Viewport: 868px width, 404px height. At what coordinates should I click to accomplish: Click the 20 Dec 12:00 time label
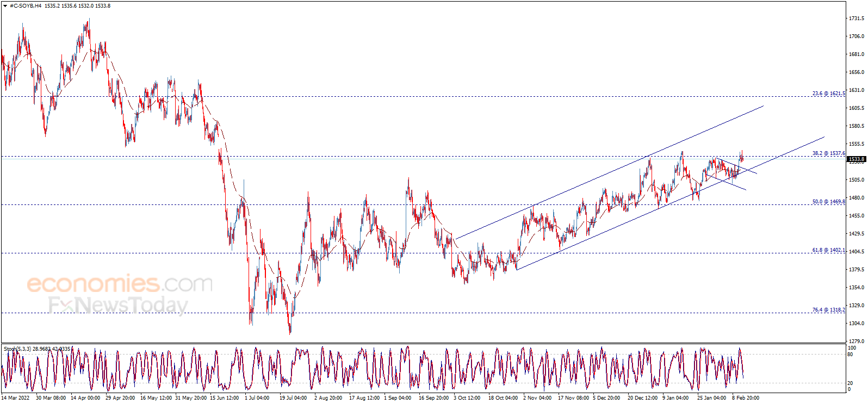642,398
